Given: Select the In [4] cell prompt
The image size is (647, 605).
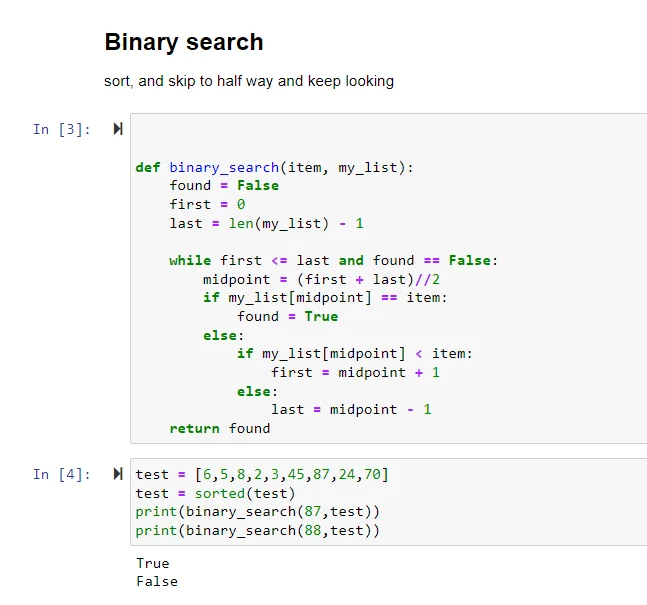Looking at the screenshot, I should tap(62, 474).
